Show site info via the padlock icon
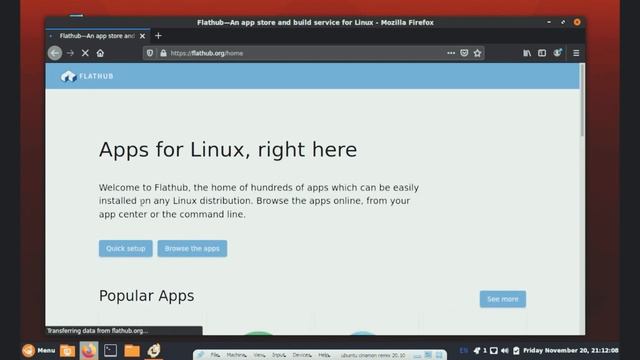The image size is (640, 360). (163, 53)
